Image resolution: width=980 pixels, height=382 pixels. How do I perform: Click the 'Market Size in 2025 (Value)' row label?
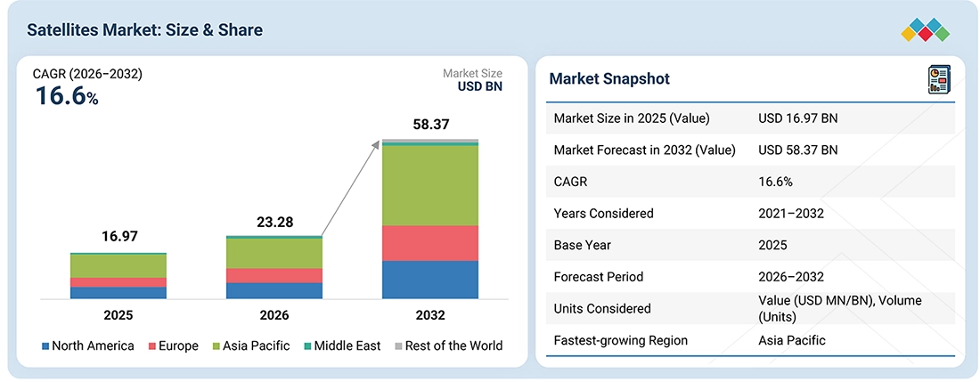point(632,118)
